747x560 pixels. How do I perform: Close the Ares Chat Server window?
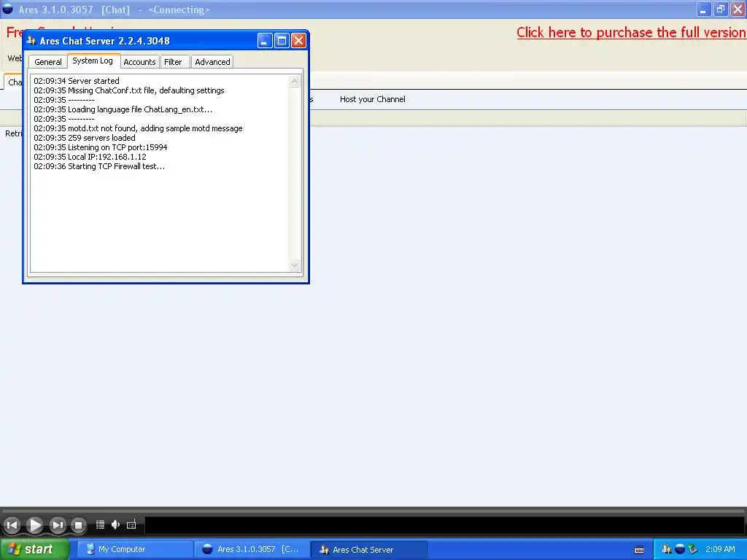click(298, 41)
